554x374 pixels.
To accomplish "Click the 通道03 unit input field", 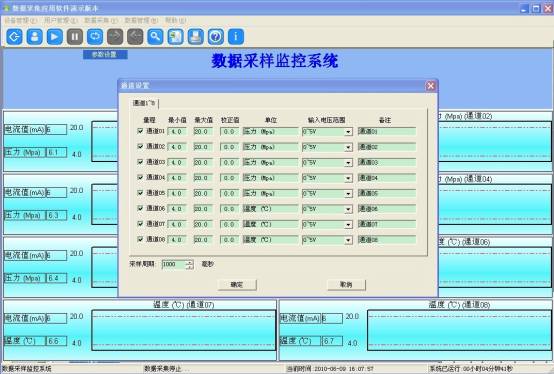I will pyautogui.click(x=271, y=162).
